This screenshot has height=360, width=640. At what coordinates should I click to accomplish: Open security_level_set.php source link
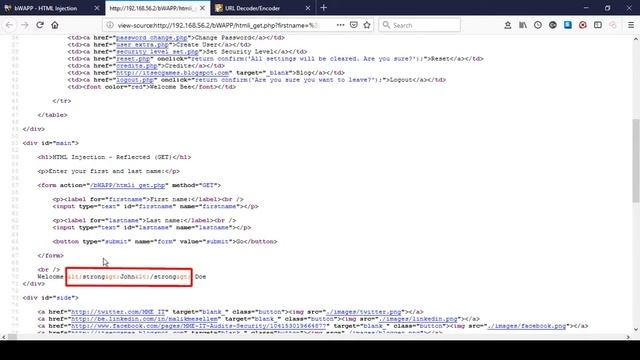157,52
